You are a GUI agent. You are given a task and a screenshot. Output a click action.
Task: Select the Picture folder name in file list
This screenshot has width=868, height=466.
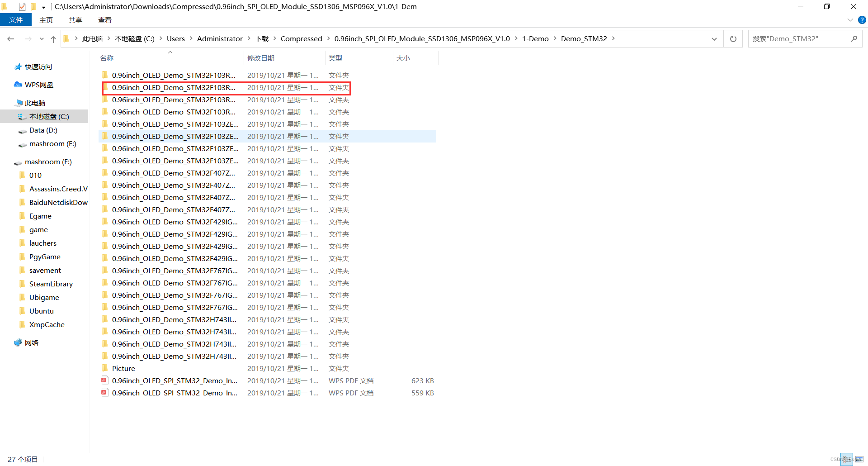123,368
